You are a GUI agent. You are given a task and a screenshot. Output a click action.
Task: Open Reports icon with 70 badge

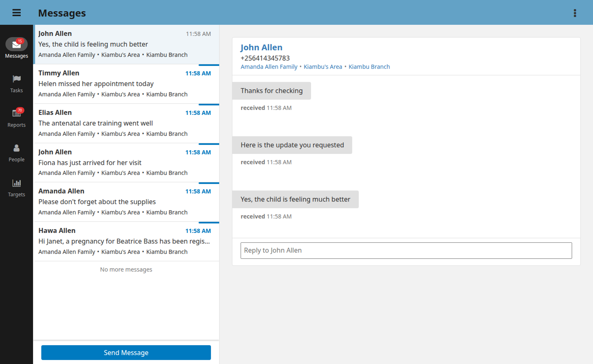pyautogui.click(x=16, y=113)
